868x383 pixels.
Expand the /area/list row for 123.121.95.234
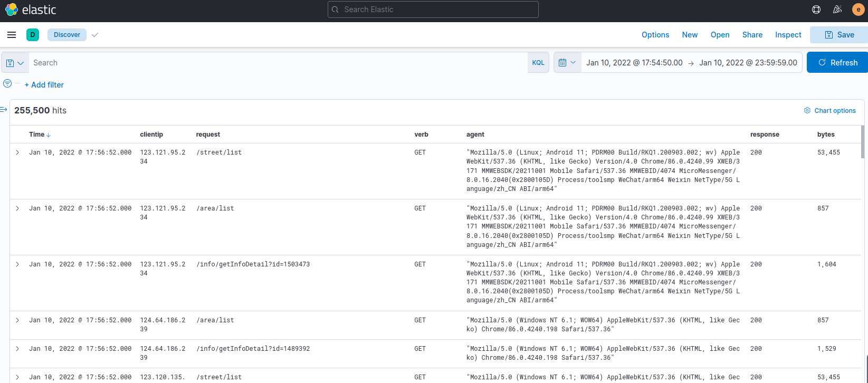[17, 208]
